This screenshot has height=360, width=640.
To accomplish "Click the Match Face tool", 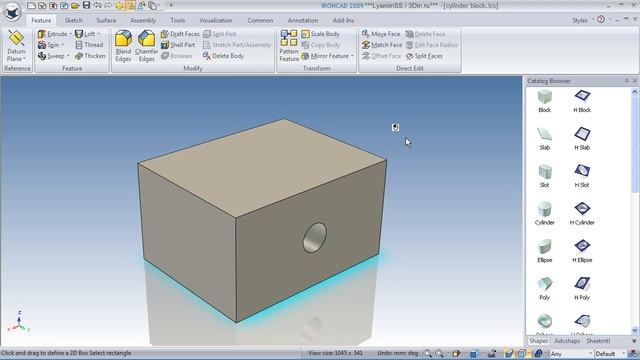I will (x=382, y=45).
